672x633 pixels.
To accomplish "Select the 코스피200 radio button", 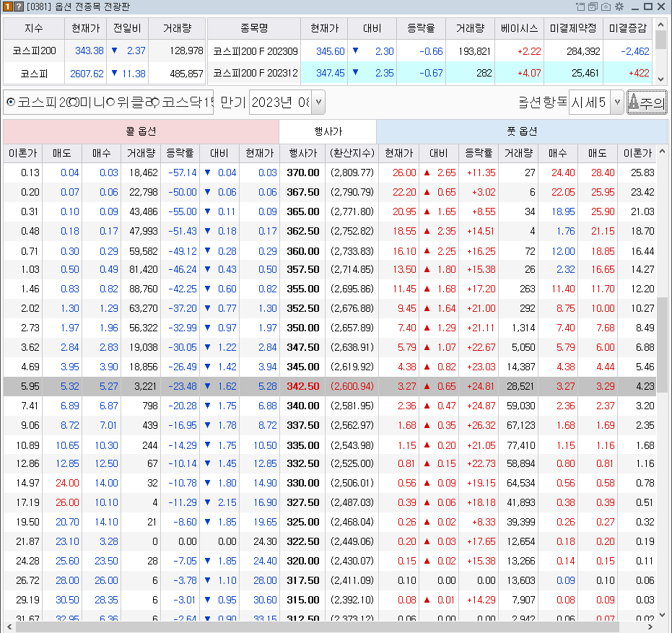I will coord(11,102).
